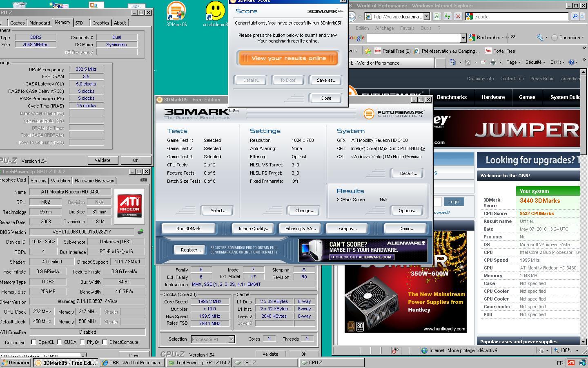Click Save as in Score dialog

coord(326,80)
